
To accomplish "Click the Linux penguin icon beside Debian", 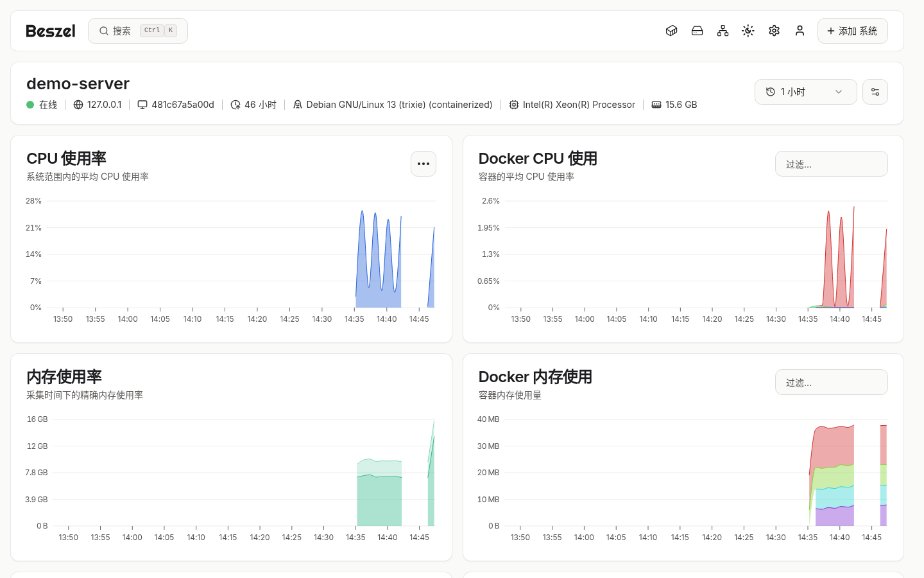I will [298, 105].
